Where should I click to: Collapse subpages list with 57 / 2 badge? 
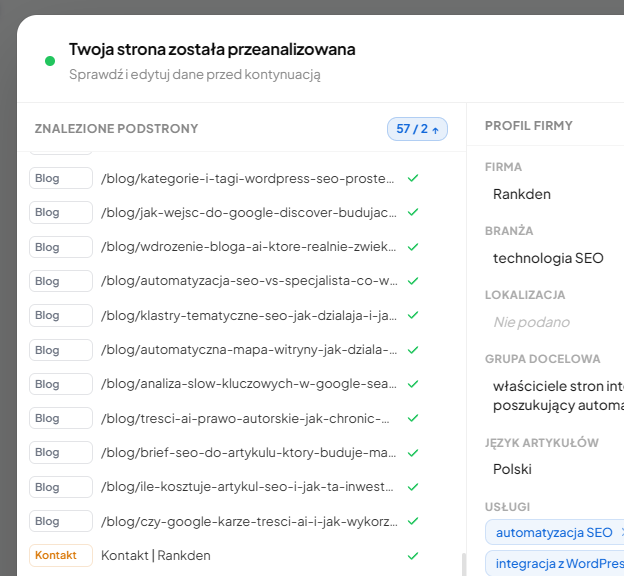pyautogui.click(x=417, y=129)
